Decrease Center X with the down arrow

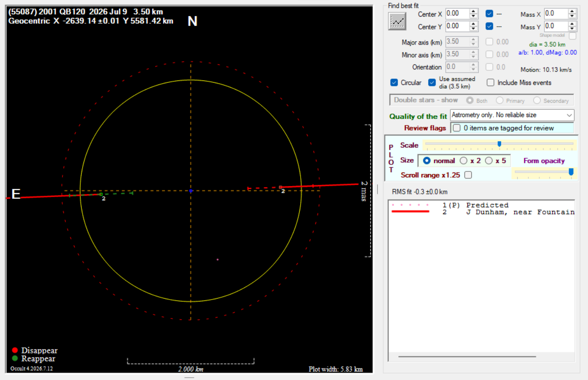coord(474,17)
